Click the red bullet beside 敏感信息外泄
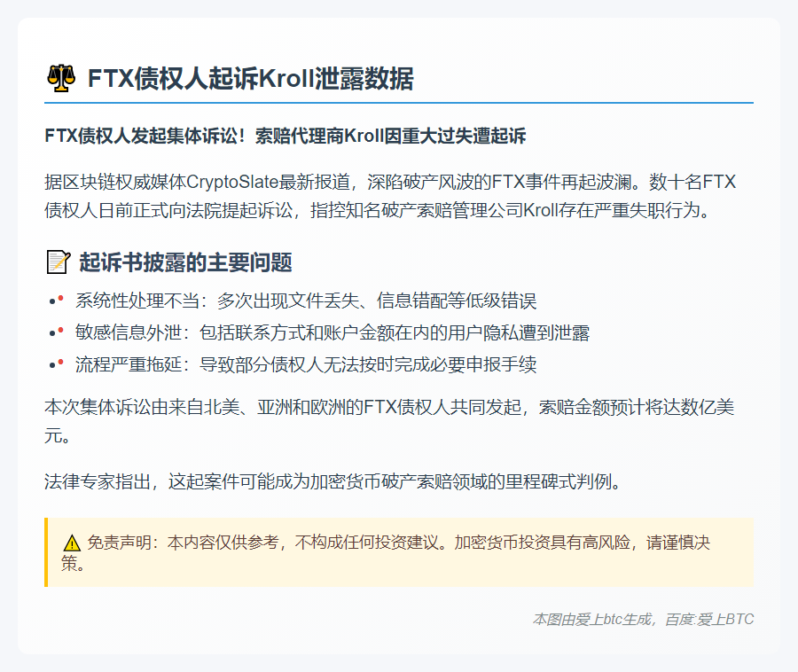Screen dimensions: 798x672 tap(59, 329)
